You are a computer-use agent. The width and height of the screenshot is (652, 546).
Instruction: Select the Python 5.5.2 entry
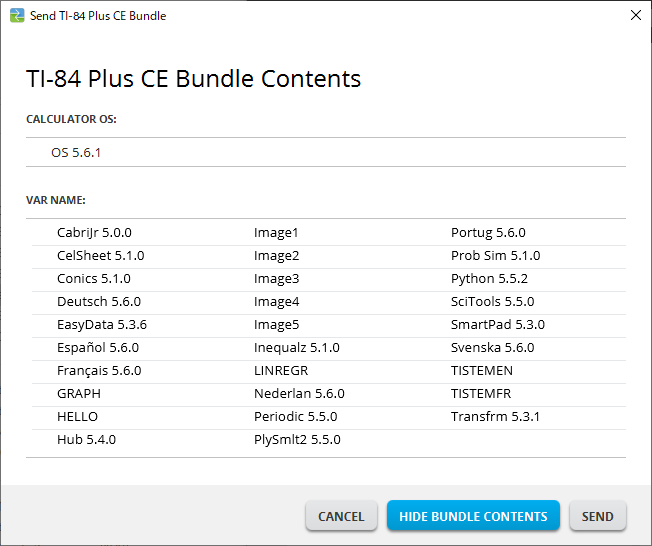click(x=489, y=279)
